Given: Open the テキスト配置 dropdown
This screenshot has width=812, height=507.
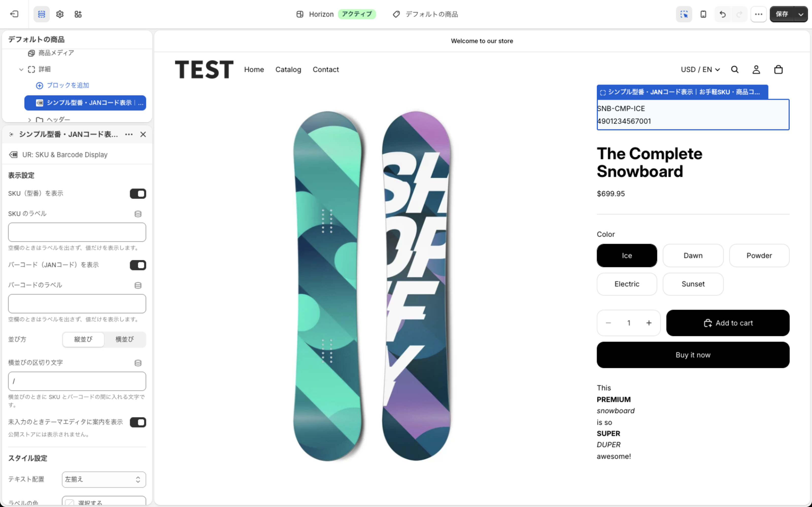Looking at the screenshot, I should [104, 480].
